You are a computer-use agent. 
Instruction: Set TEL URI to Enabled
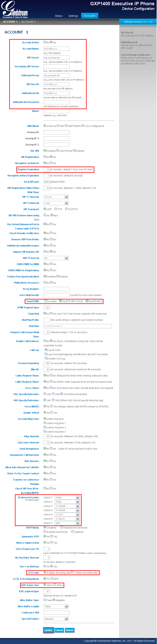tap(74, 151)
